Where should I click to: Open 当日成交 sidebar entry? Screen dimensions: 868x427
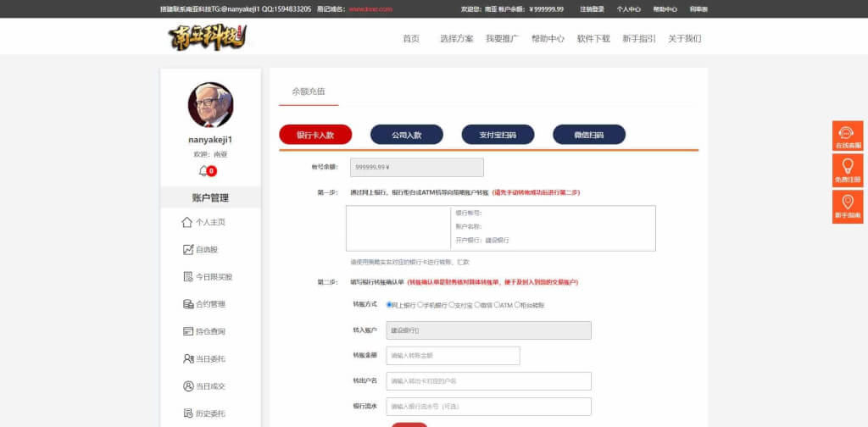click(210, 386)
